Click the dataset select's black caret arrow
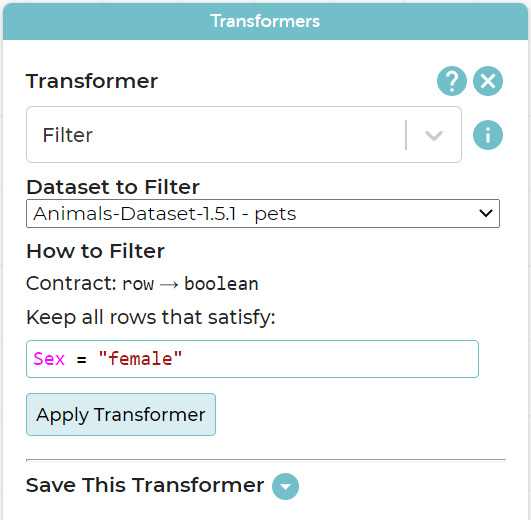Image resolution: width=531 pixels, height=520 pixels. pos(486,213)
